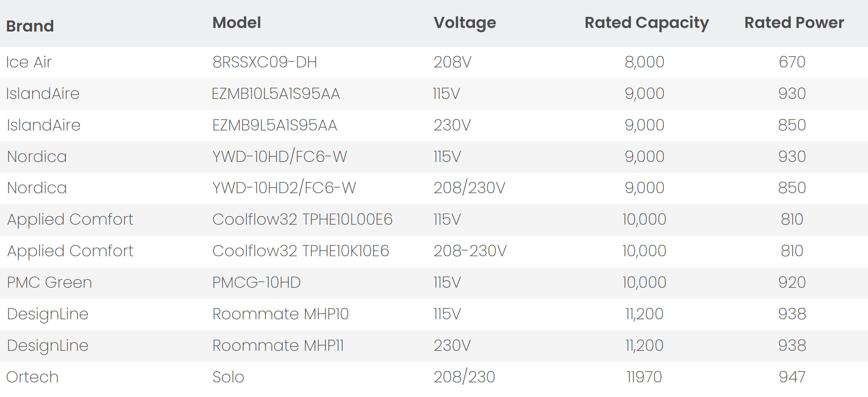This screenshot has width=868, height=397.
Task: Select the Rated Power column header
Action: tap(794, 23)
